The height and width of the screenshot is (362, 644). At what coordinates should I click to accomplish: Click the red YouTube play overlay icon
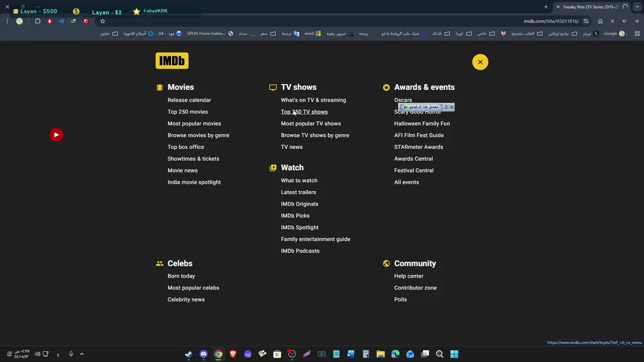point(56,135)
